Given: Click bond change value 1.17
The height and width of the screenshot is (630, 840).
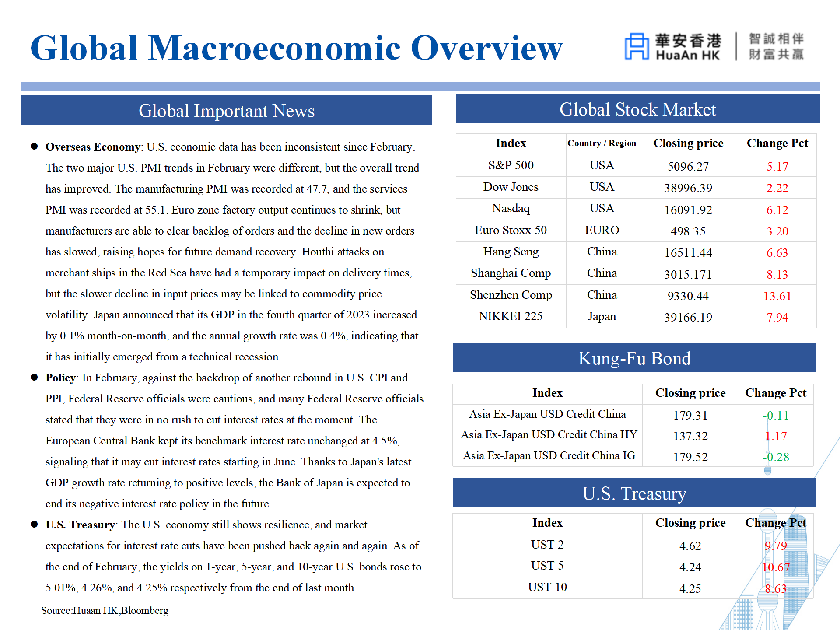Looking at the screenshot, I should coord(776,436).
